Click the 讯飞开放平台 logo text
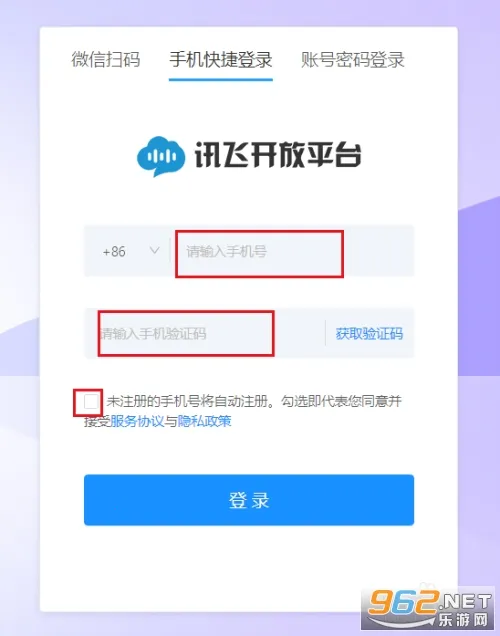The image size is (500, 636). (278, 155)
